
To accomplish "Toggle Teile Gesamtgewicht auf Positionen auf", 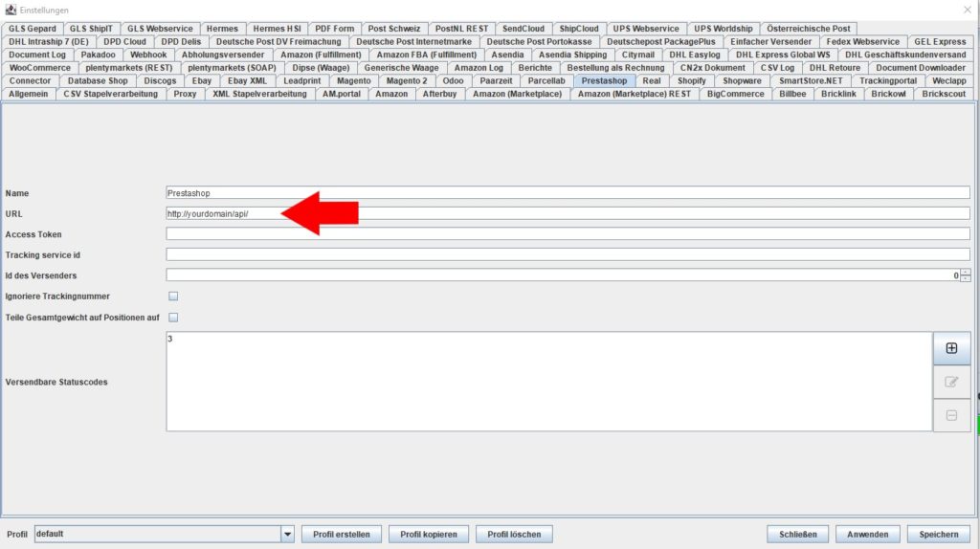I will (173, 318).
